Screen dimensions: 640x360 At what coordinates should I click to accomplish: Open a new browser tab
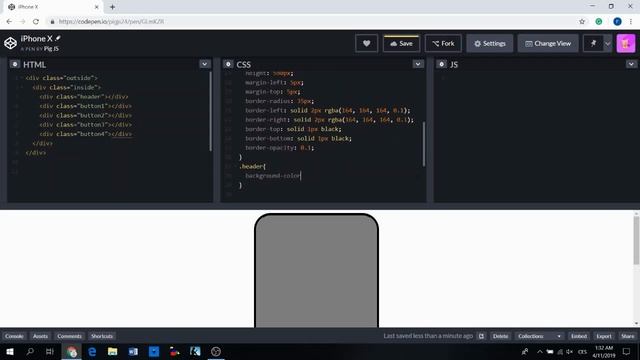tap(112, 7)
